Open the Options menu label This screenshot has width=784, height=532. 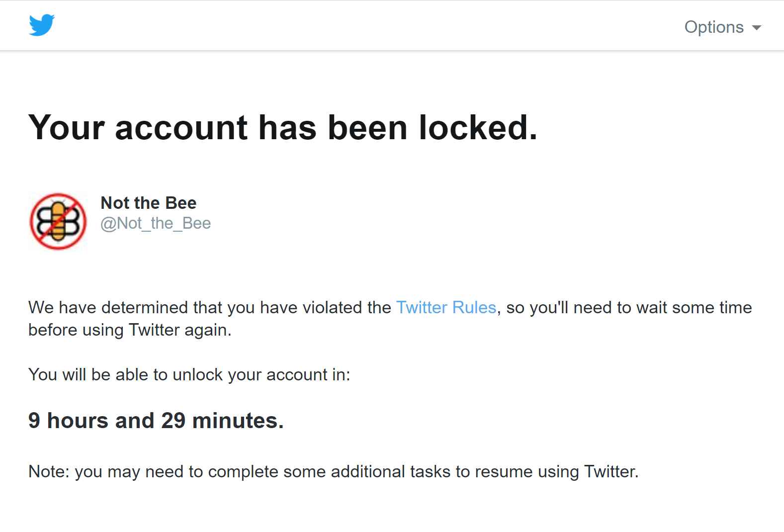(x=713, y=27)
